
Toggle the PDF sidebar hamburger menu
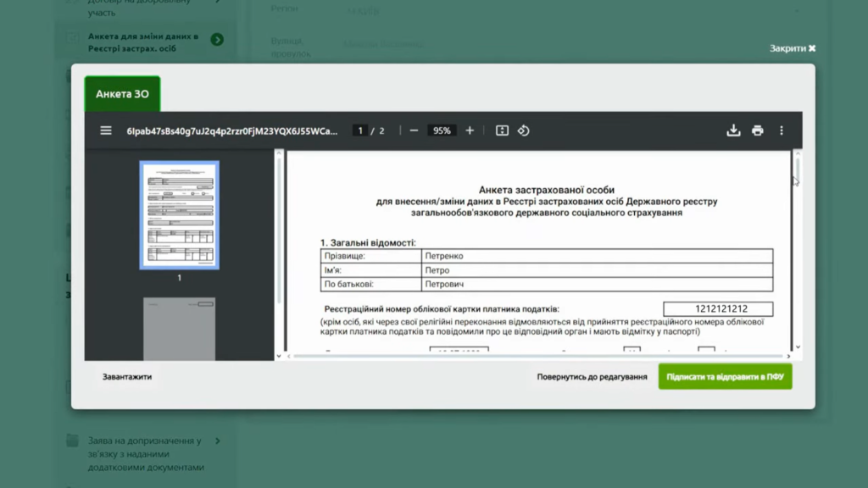tap(106, 130)
